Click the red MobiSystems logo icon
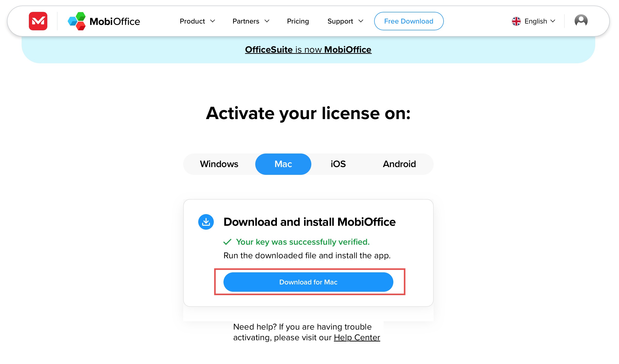 (x=38, y=21)
